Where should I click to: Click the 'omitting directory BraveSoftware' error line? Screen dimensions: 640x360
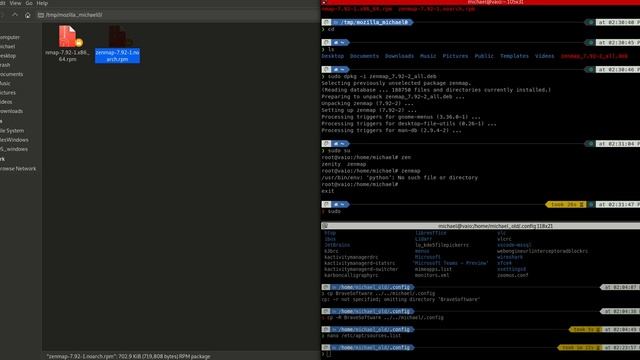pos(400,300)
